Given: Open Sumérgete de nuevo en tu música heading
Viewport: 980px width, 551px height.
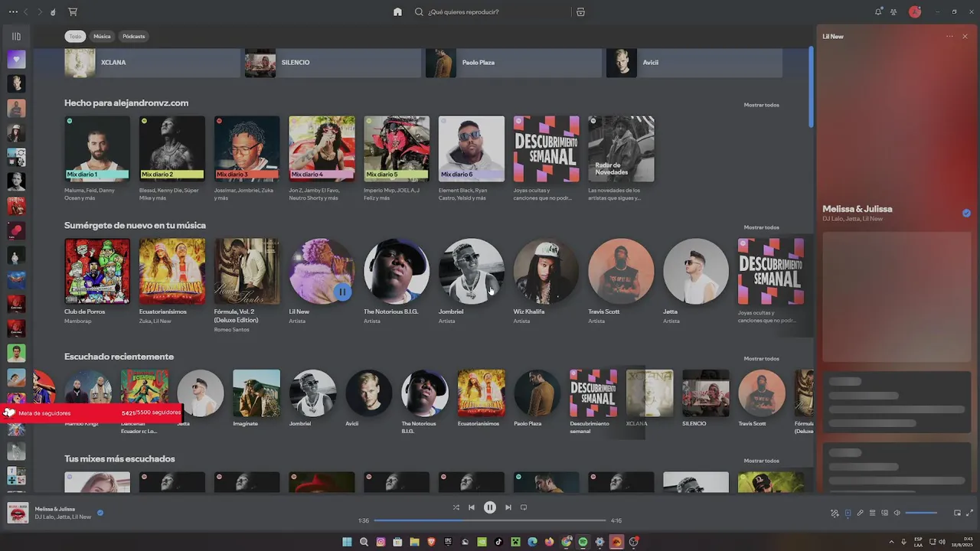Looking at the screenshot, I should click(x=135, y=226).
